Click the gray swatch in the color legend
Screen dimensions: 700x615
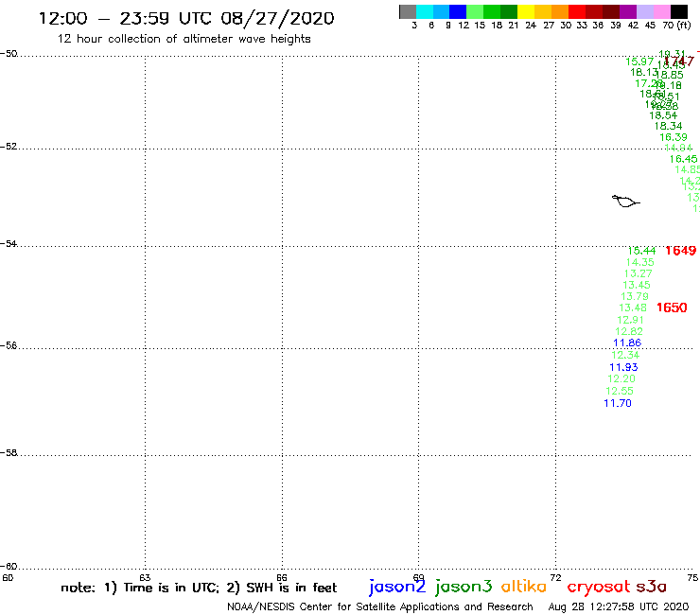tap(408, 11)
